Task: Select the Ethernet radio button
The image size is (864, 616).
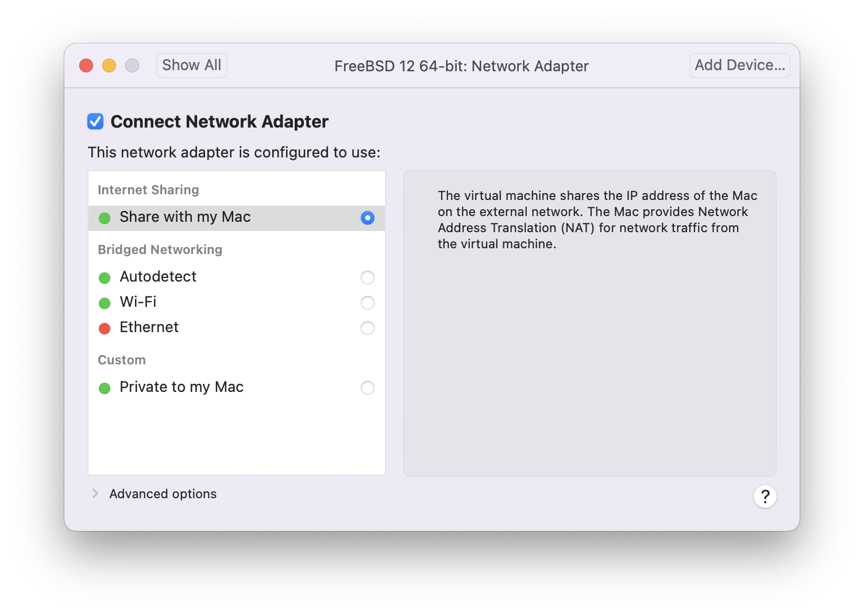Action: pyautogui.click(x=367, y=328)
